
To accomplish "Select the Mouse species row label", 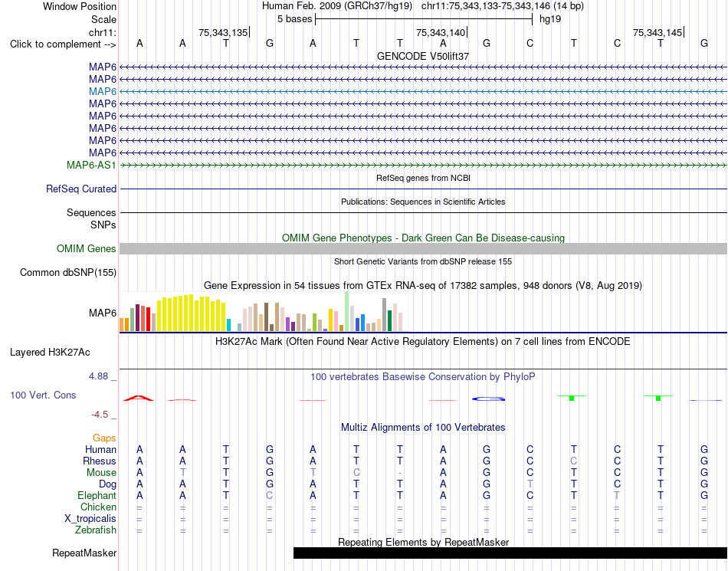I will coord(101,473).
